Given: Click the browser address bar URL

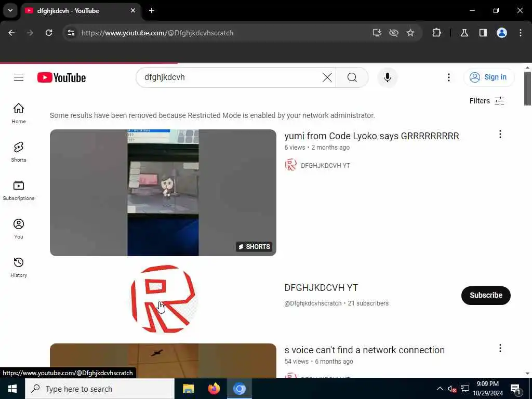Looking at the screenshot, I should coord(157,33).
